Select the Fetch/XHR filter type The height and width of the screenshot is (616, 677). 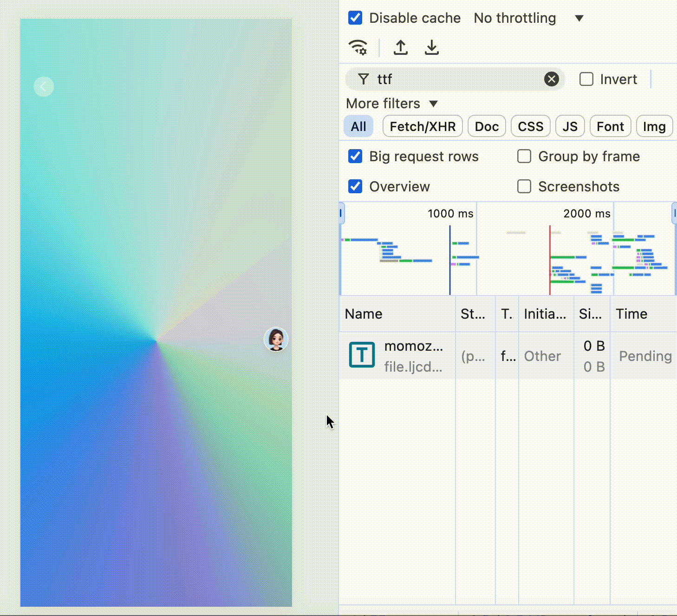tap(423, 126)
